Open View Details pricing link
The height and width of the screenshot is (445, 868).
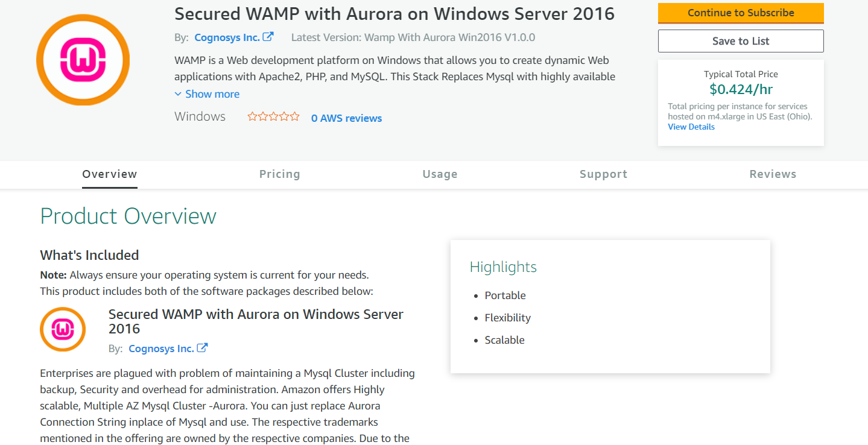point(691,127)
